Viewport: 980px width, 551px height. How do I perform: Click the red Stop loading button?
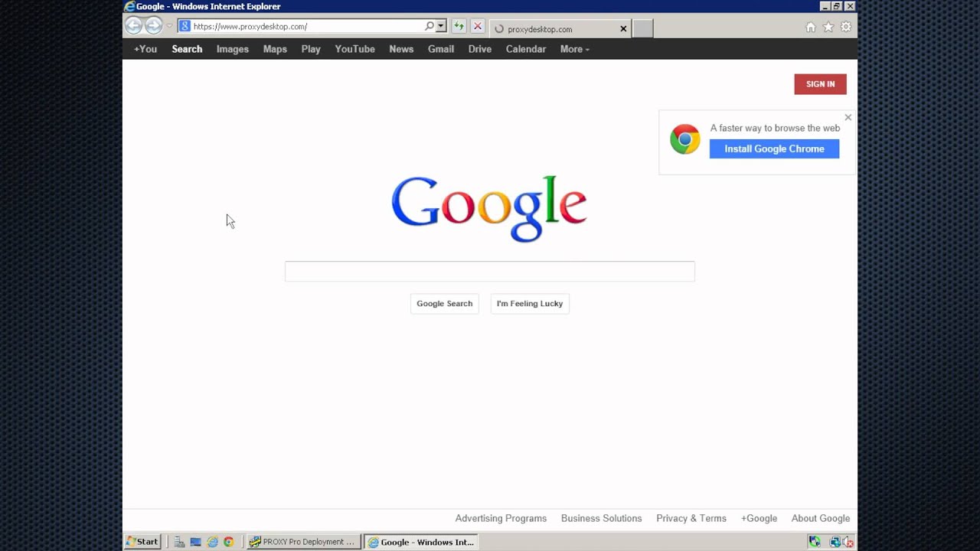[x=478, y=26]
